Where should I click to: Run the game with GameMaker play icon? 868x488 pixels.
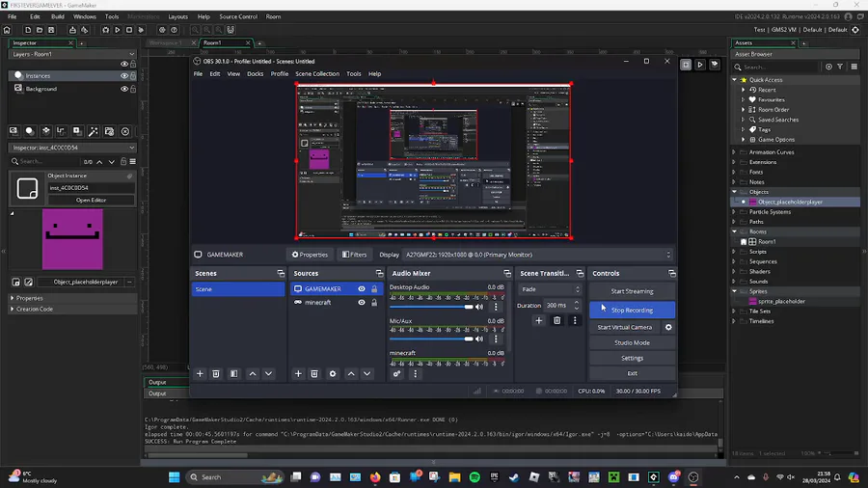tap(118, 30)
